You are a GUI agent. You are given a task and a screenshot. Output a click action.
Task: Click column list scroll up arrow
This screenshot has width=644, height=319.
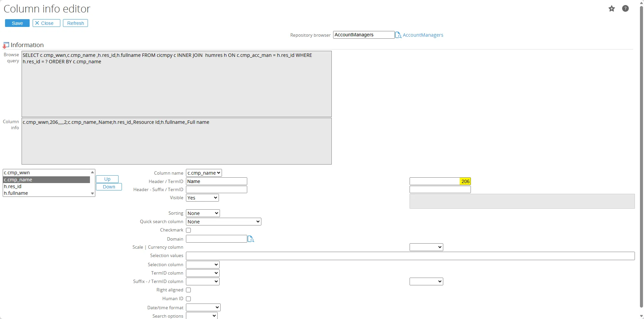(x=93, y=172)
